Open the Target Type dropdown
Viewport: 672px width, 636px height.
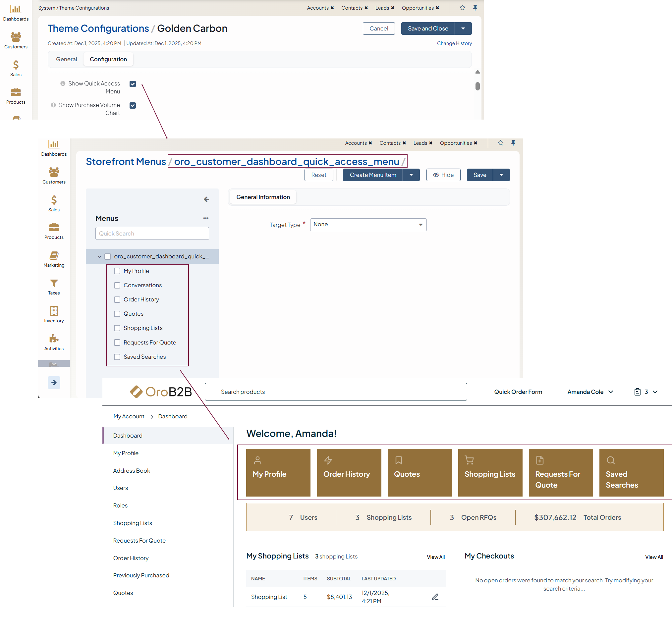tap(368, 225)
